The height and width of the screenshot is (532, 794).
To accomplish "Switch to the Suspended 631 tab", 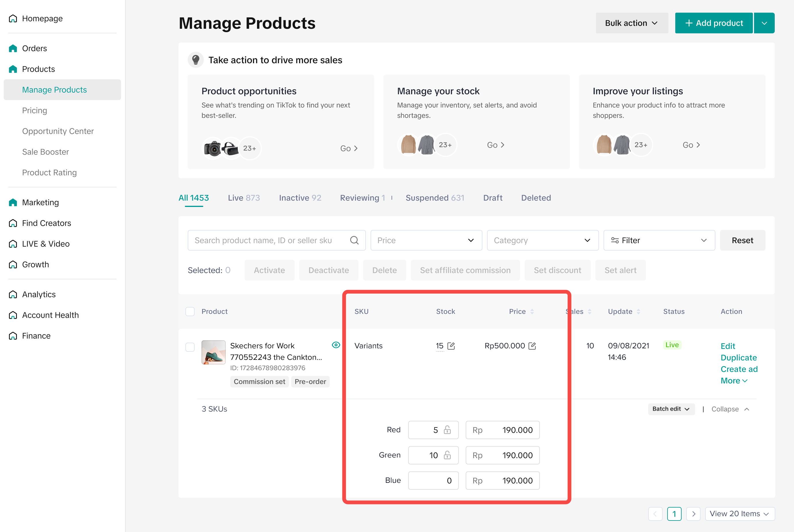I will pos(435,198).
